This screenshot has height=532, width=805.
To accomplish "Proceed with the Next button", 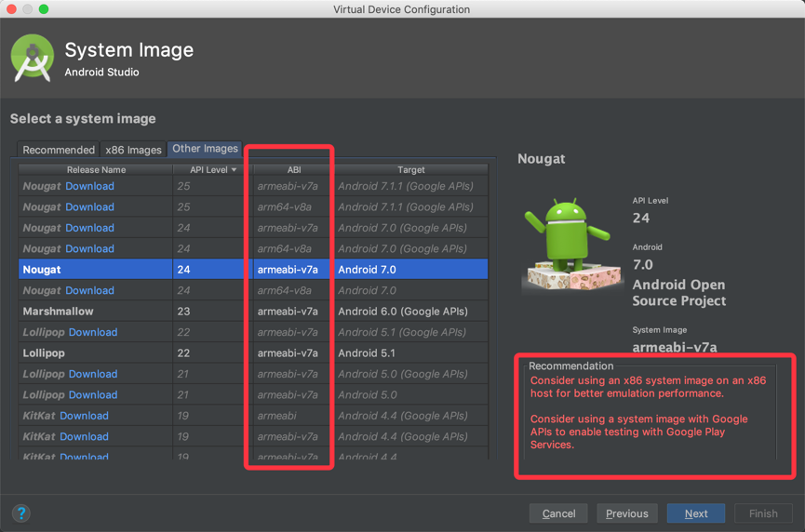I will tap(695, 513).
